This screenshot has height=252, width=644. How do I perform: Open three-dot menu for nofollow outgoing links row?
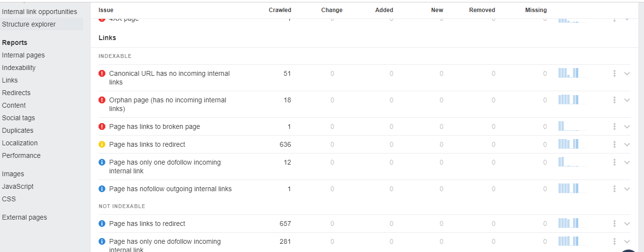(x=614, y=189)
